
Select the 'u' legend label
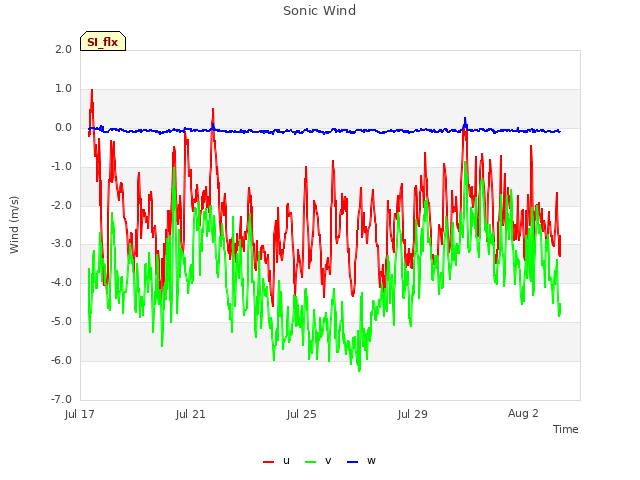tap(286, 461)
